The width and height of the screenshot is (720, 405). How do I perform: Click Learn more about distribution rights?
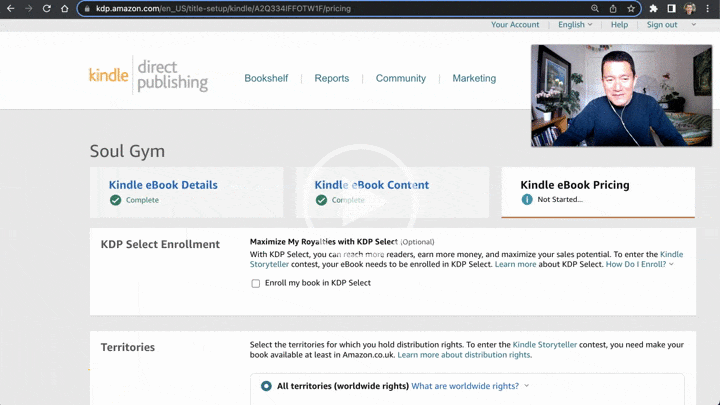pyautogui.click(x=465, y=355)
